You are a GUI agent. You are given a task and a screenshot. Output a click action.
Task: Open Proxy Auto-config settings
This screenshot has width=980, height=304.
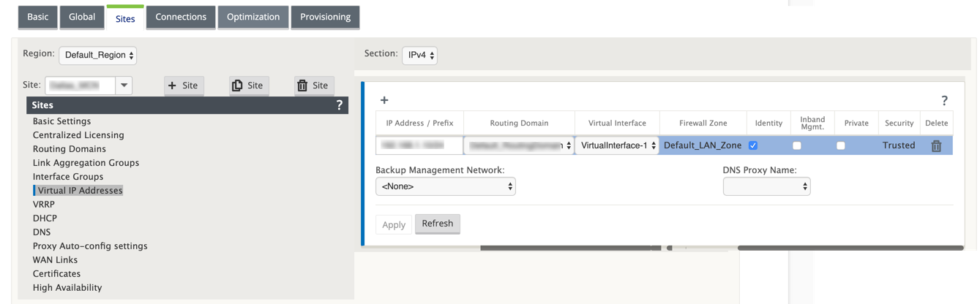90,246
